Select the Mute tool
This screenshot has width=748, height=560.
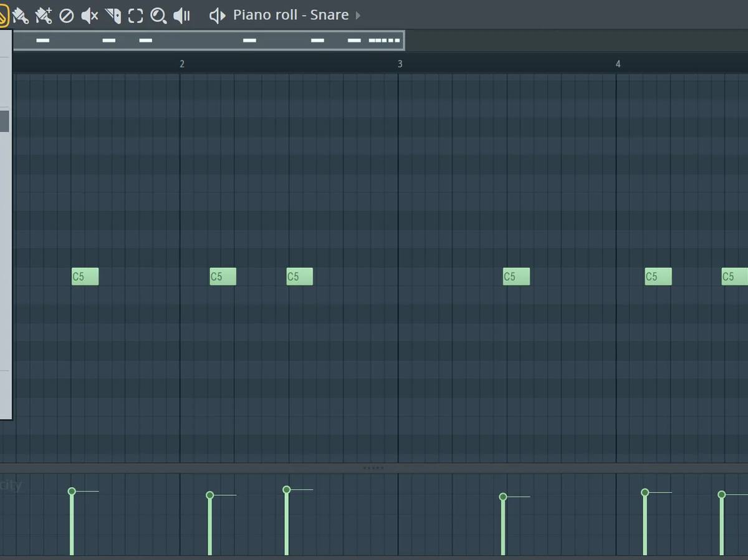tap(90, 16)
